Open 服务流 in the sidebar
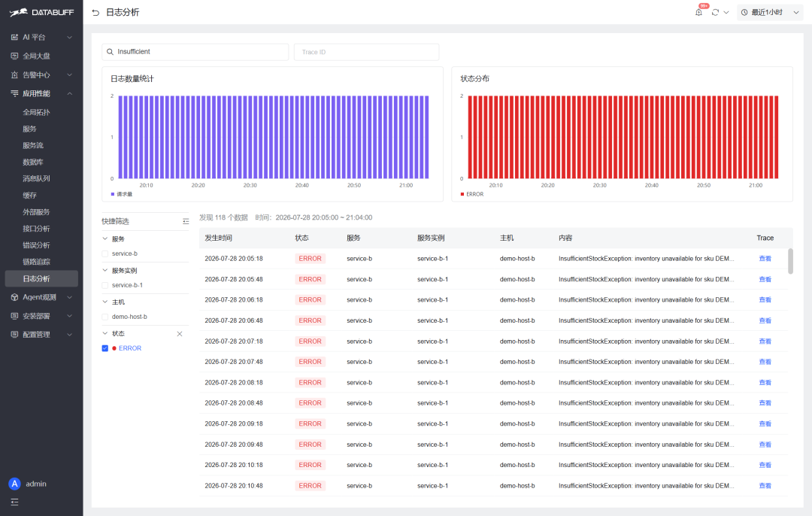The image size is (812, 516). point(33,146)
